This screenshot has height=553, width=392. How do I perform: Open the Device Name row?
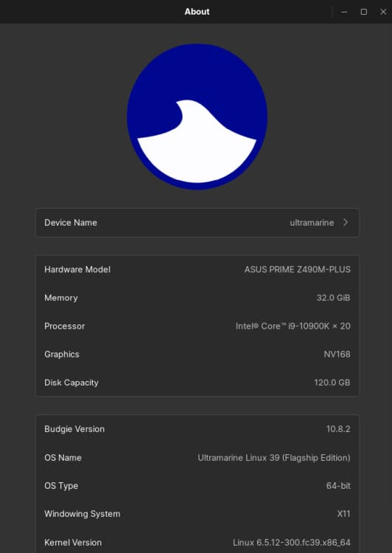pos(197,223)
